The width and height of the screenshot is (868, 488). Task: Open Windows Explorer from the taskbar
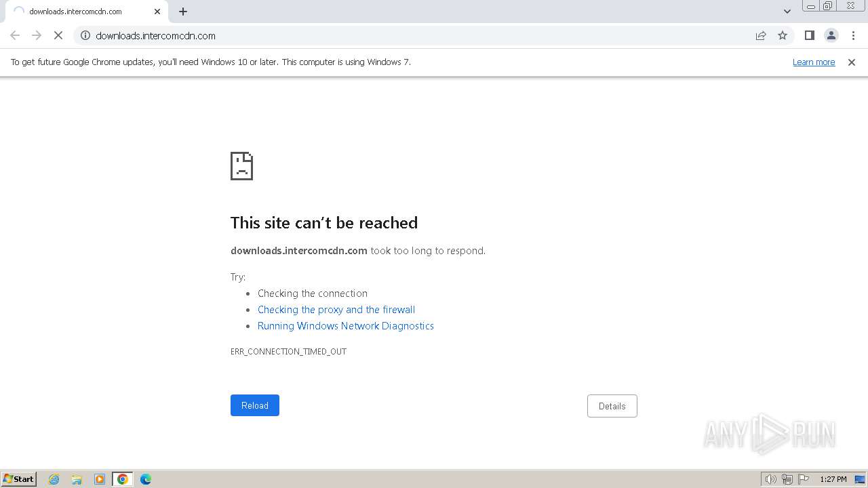[x=77, y=479]
